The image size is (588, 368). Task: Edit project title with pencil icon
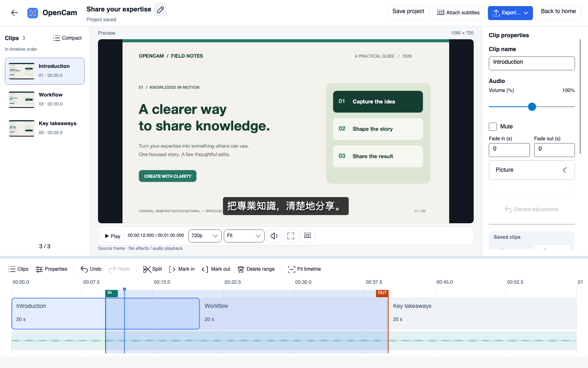(160, 10)
